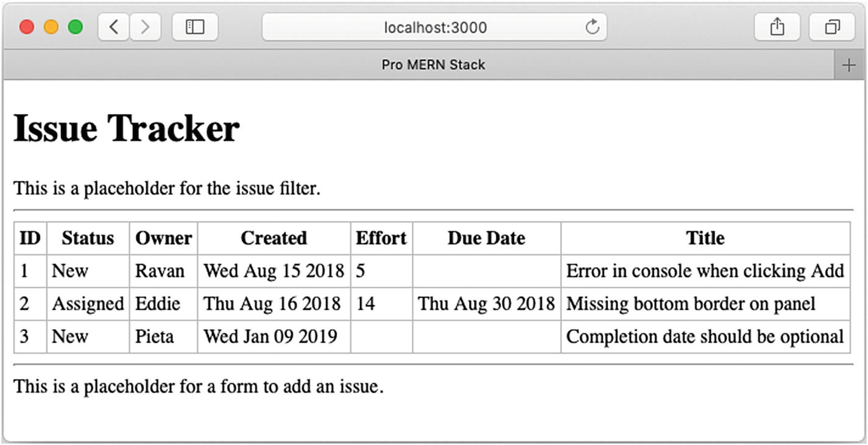The image size is (868, 445).
Task: Go forward with the Safari forward arrow
Action: pos(145,27)
